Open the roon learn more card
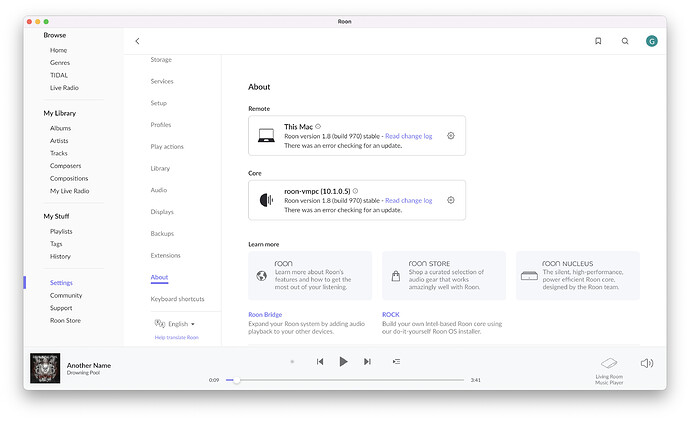The image size is (690, 421). [x=310, y=275]
